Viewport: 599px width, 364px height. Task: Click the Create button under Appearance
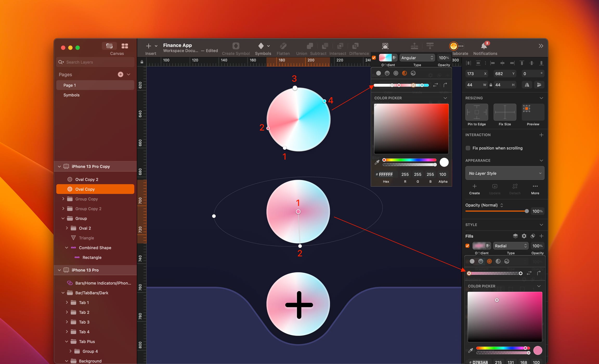pyautogui.click(x=474, y=189)
